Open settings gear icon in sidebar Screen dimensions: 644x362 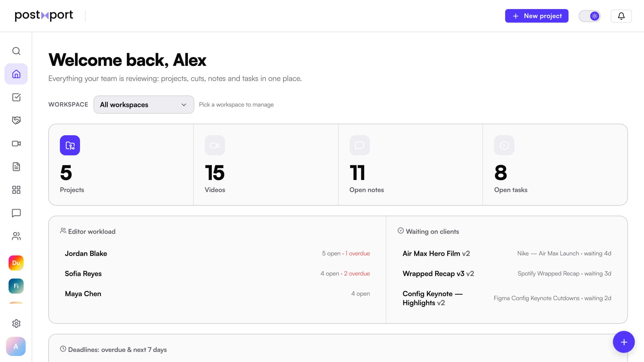(x=16, y=324)
